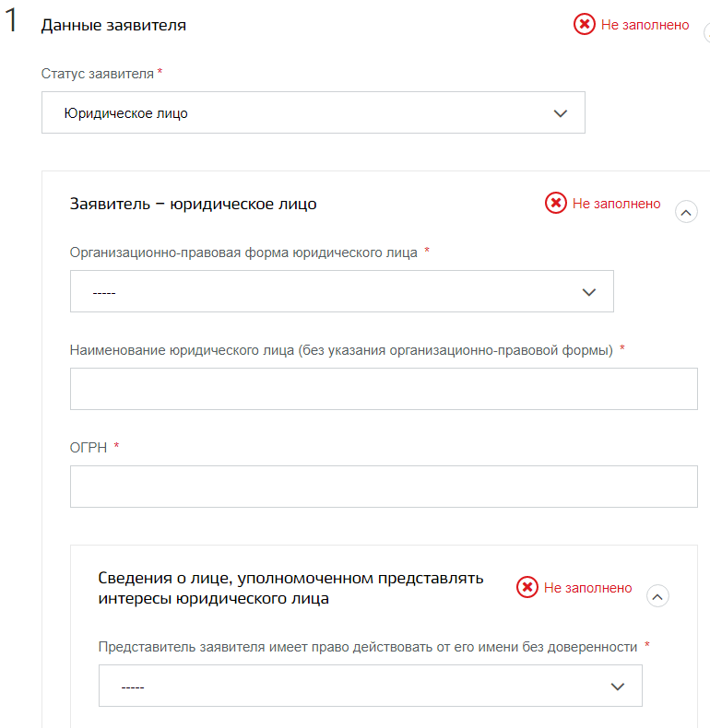710x728 pixels.
Task: Click red X icon beside Данные заявителя
Action: 584,24
